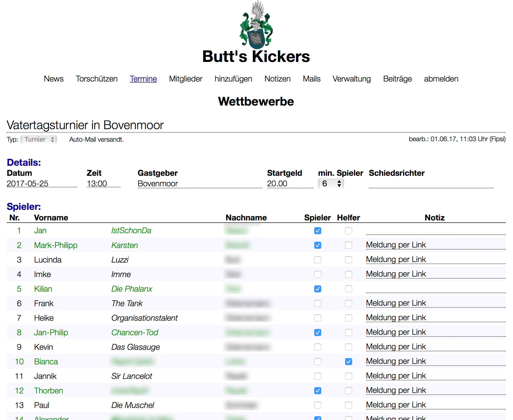Viewport: 513px width, 420px height.
Task: Click the Datum field 2017-05-25
Action: 41,184
